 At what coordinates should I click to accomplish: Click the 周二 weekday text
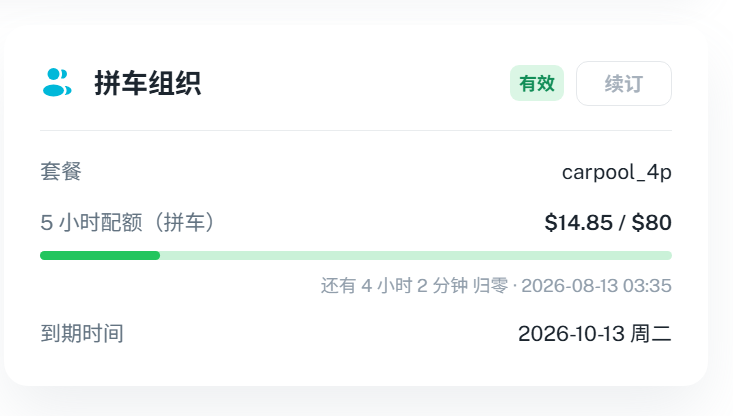[651, 334]
